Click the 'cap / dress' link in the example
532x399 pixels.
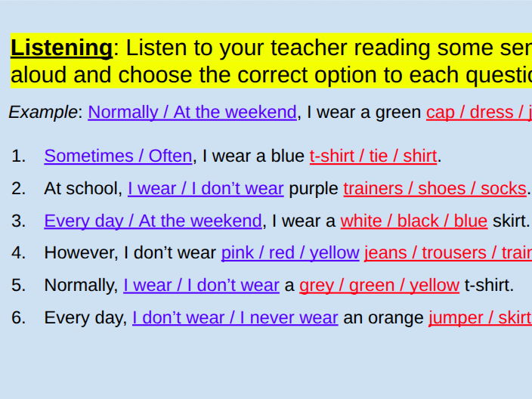point(478,113)
